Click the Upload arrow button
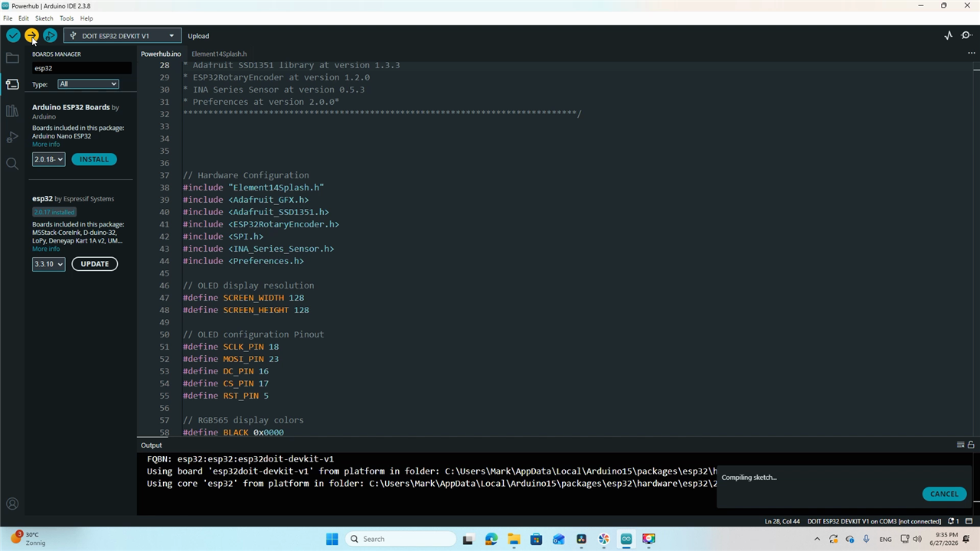Screen dimensions: 980x551 point(31,36)
